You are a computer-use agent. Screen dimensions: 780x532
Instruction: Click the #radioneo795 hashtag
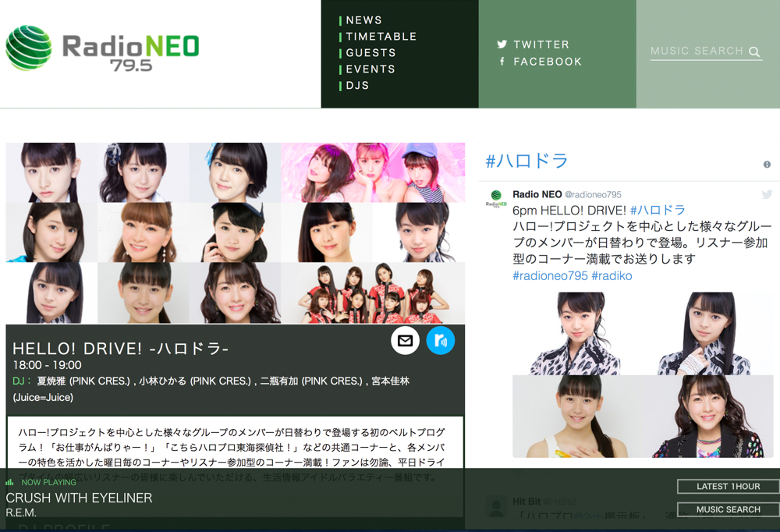[x=550, y=275]
